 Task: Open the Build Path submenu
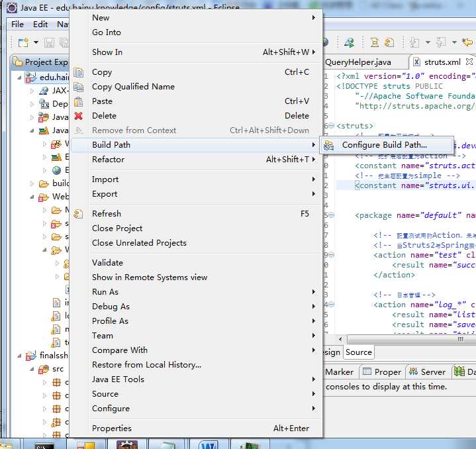coord(196,145)
